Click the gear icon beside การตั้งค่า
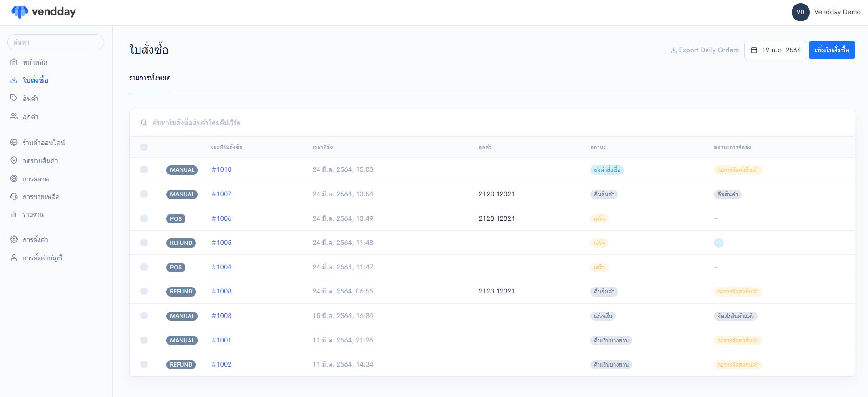 14,239
